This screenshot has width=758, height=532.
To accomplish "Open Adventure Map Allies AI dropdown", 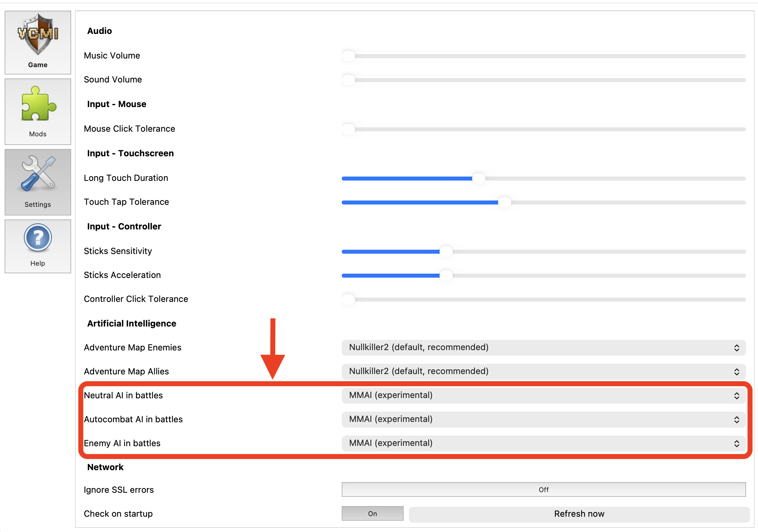I will [543, 371].
